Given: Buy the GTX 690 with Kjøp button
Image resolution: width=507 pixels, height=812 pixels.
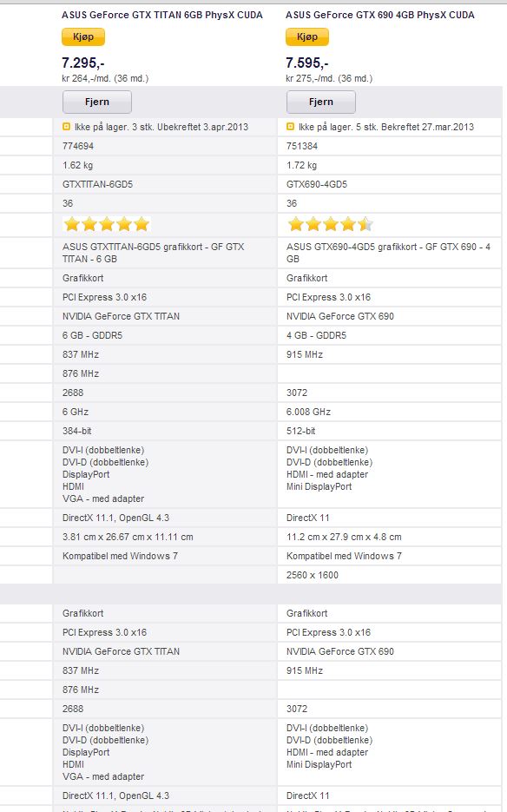Looking at the screenshot, I should pyautogui.click(x=307, y=36).
